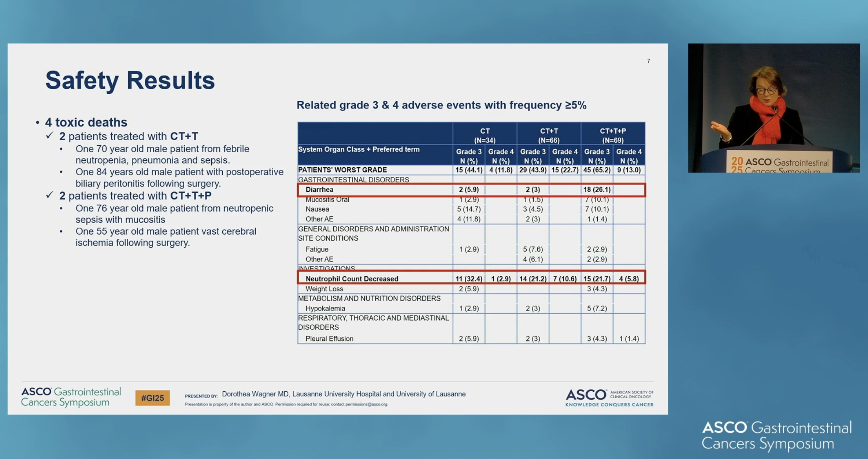Click the 4 toxic deaths bullet
The image size is (868, 459).
point(86,122)
